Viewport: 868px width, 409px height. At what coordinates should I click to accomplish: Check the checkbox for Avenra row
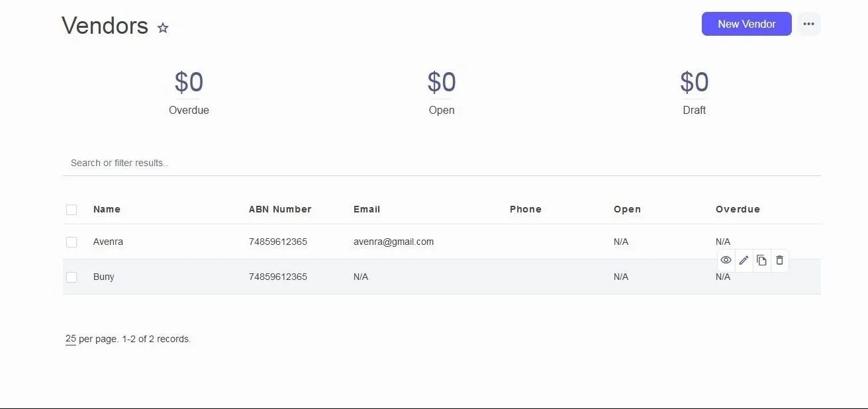tap(72, 242)
